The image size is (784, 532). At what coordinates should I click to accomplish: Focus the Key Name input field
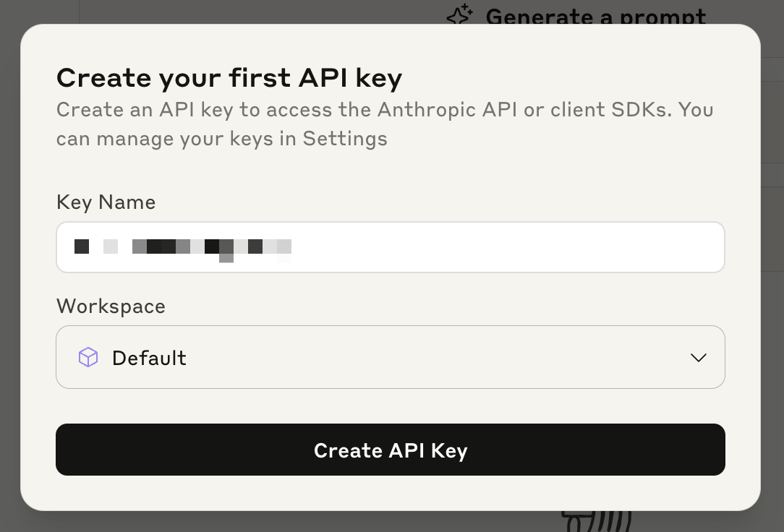(x=391, y=247)
